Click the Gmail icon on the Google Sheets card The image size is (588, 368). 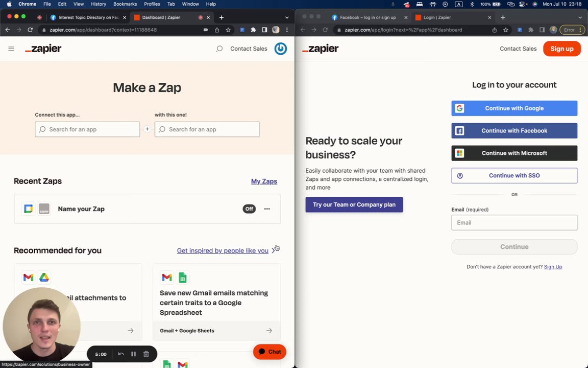tap(167, 278)
